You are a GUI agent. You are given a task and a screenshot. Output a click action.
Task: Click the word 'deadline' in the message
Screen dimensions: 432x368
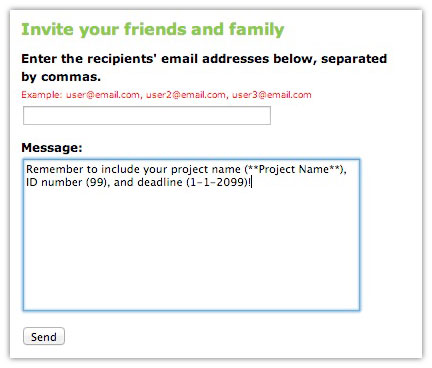pos(160,182)
